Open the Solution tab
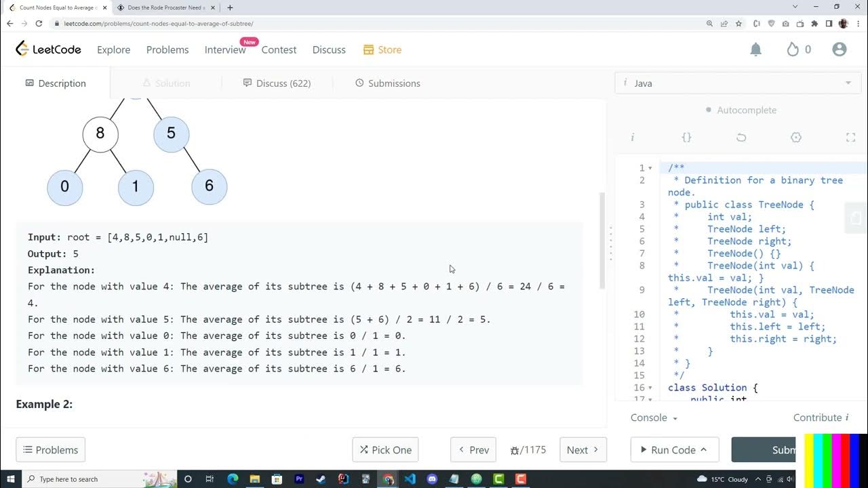This screenshot has height=488, width=868. [x=166, y=83]
